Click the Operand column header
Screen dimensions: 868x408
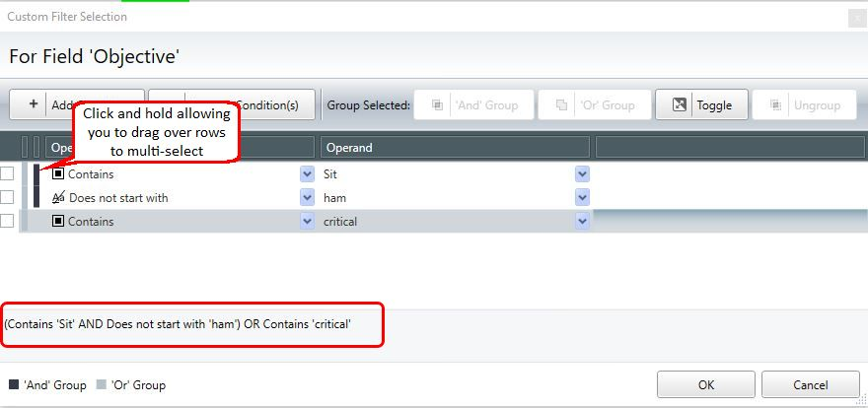(x=455, y=148)
